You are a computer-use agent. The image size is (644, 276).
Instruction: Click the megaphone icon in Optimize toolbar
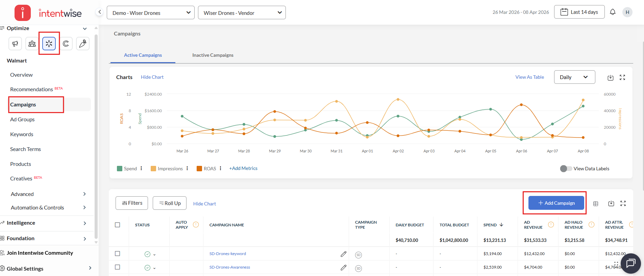click(x=15, y=44)
